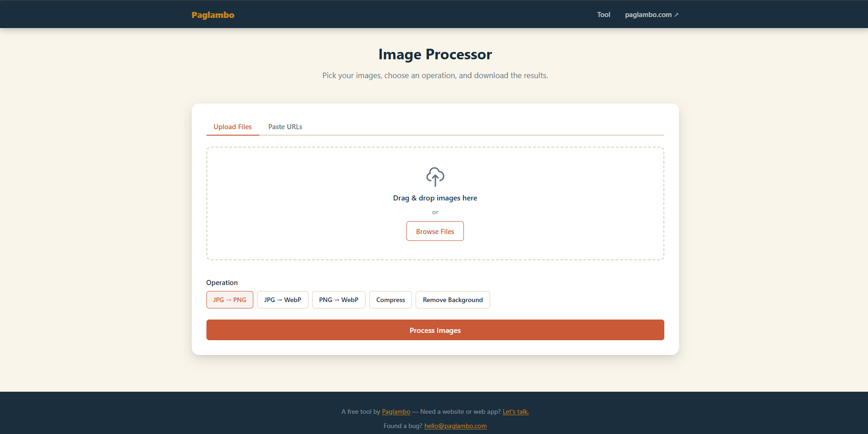868x434 pixels.
Task: Open the Paglambo link in footer
Action: click(396, 411)
